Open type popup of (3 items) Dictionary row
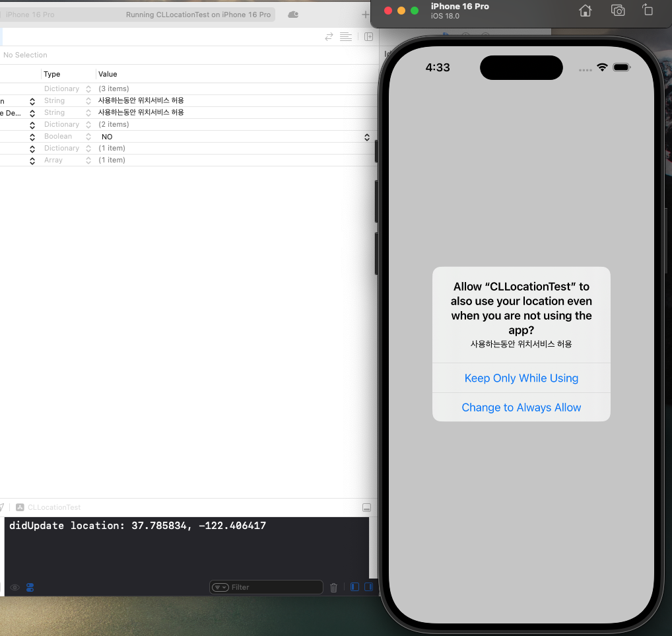The width and height of the screenshot is (672, 636). click(88, 88)
